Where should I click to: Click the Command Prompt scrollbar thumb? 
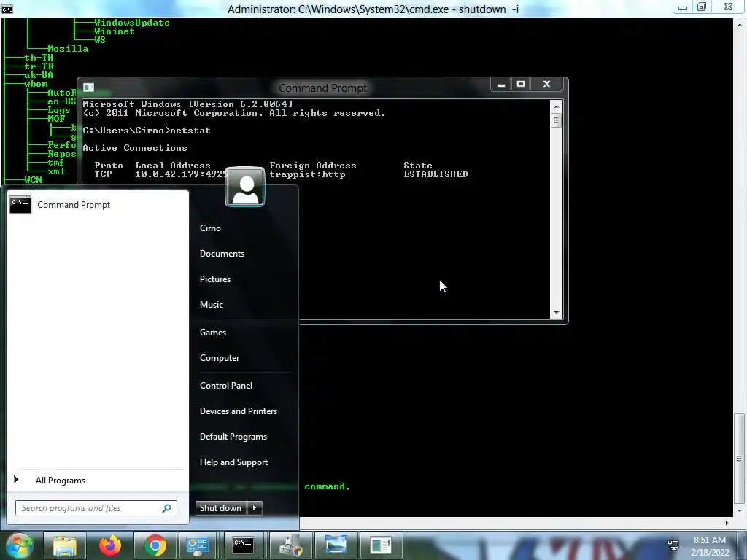point(556,120)
